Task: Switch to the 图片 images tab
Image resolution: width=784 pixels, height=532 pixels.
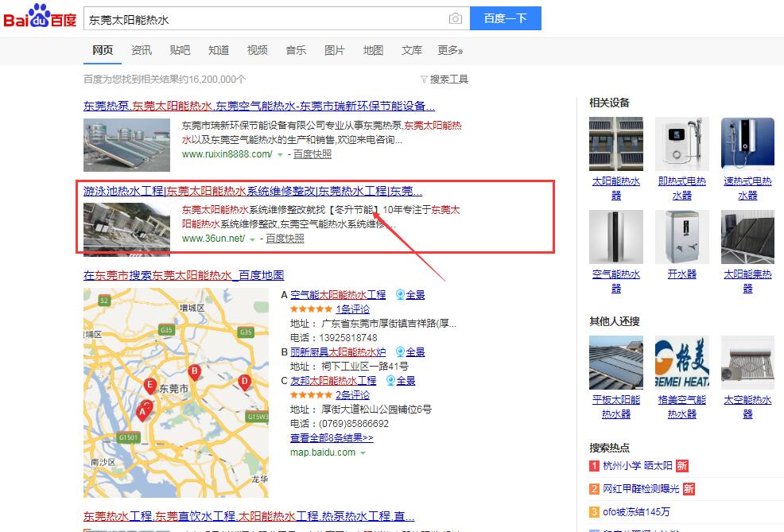Action: (335, 50)
